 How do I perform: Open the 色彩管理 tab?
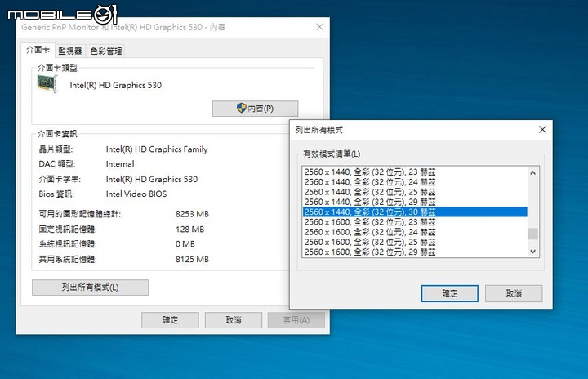[x=105, y=51]
